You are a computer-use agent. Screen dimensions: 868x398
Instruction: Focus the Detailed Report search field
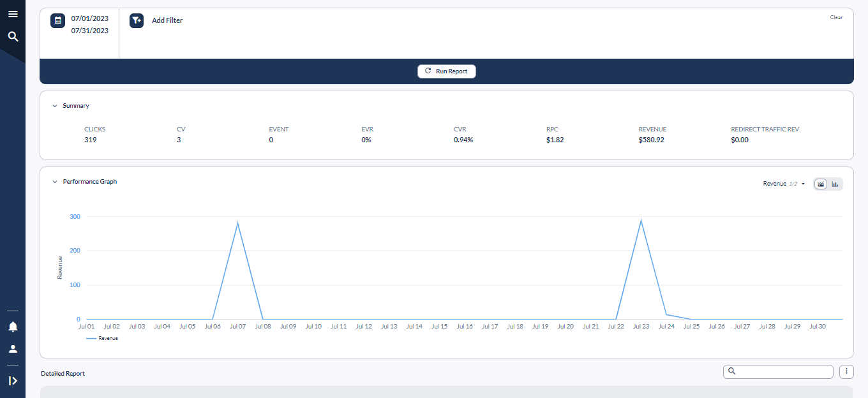(x=778, y=371)
